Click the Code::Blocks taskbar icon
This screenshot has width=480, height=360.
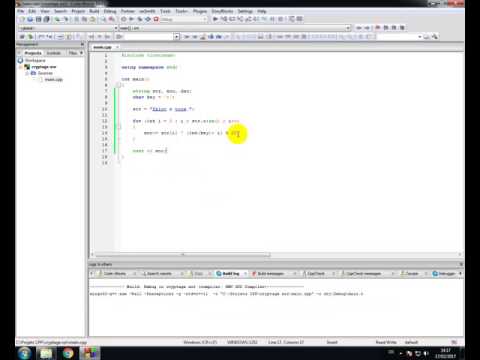[90, 353]
